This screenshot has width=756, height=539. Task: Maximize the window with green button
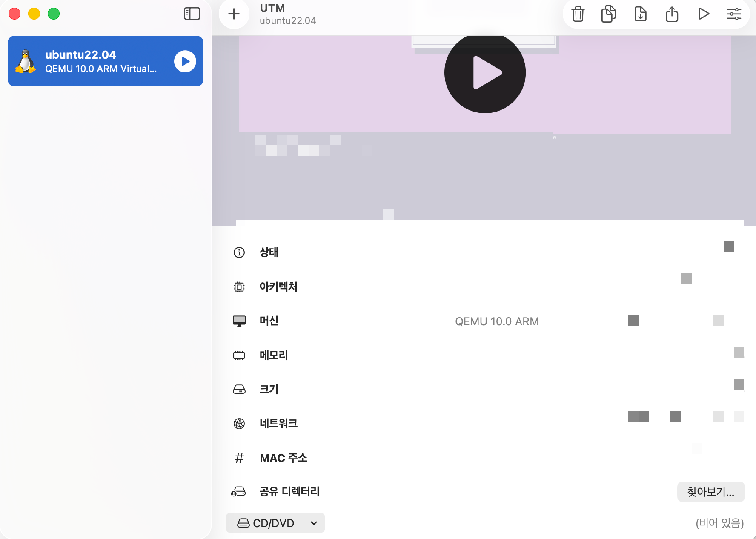54,14
